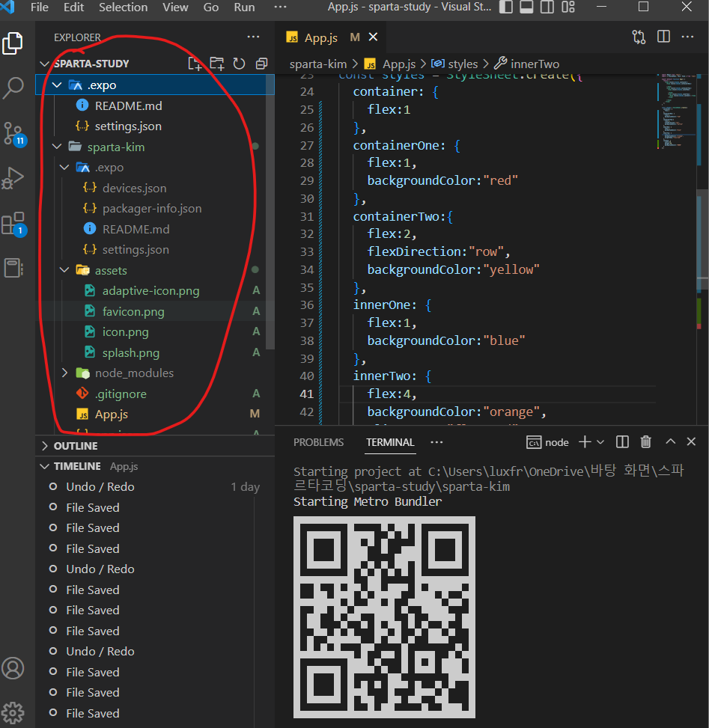Split the editor to the right

[663, 37]
